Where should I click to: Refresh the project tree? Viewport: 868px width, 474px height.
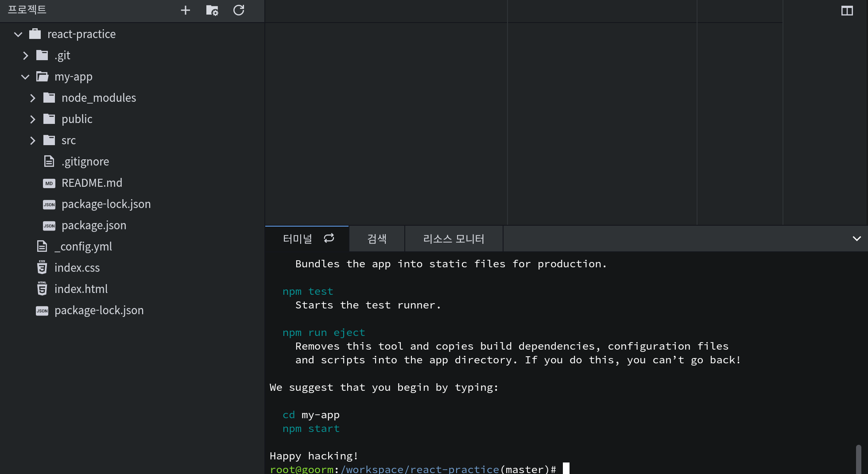pyautogui.click(x=239, y=10)
